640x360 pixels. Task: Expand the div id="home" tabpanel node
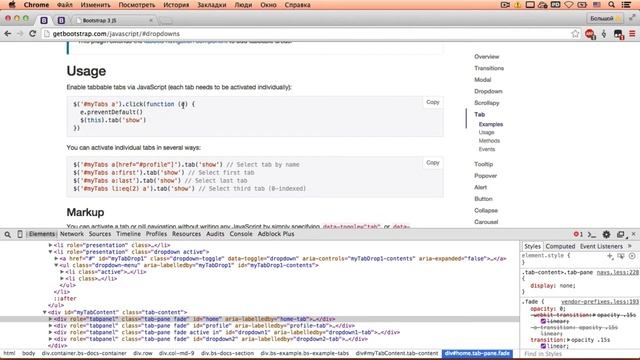[x=51, y=319]
